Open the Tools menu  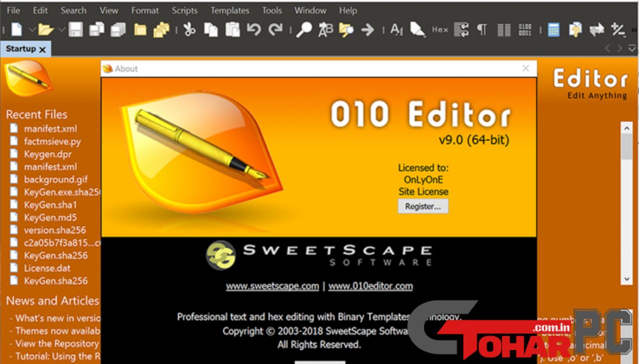[x=272, y=10]
